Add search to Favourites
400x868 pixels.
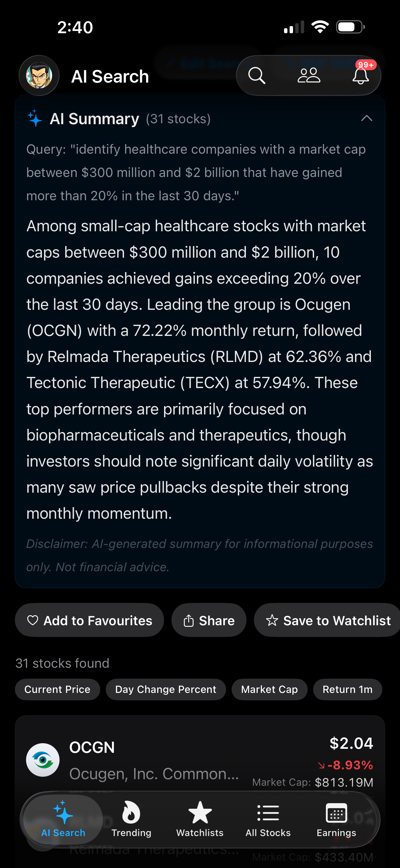(90, 620)
